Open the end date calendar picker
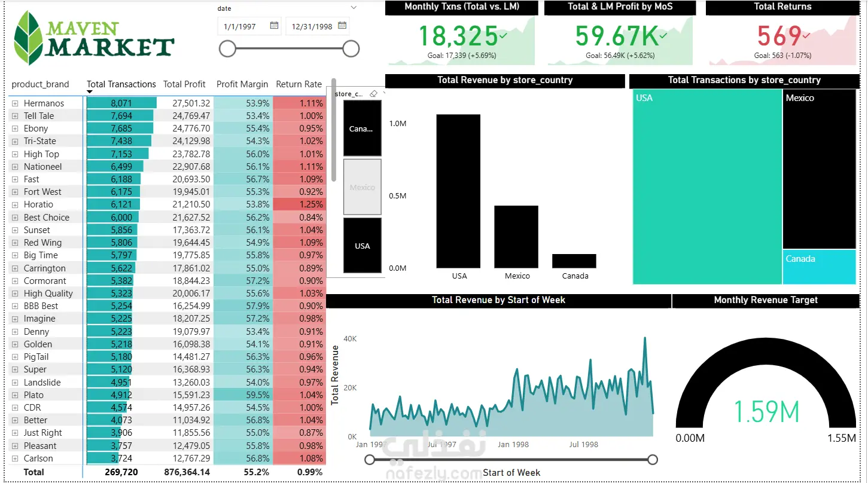 point(342,26)
